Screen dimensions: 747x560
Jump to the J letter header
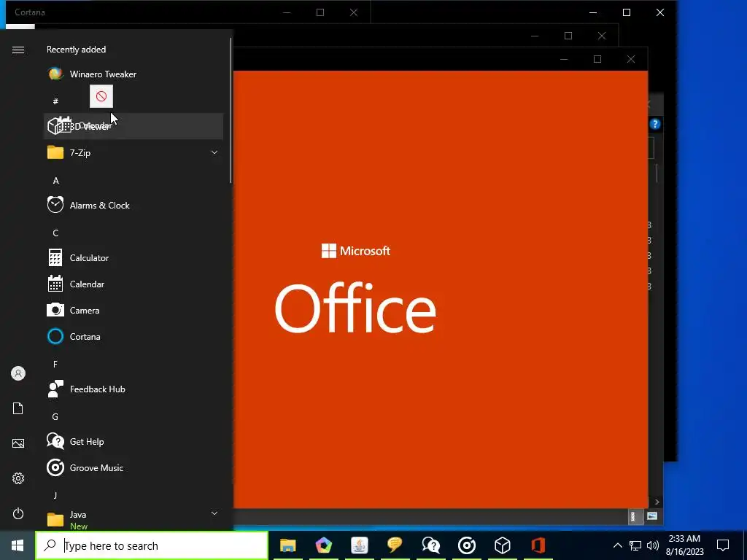coord(55,495)
